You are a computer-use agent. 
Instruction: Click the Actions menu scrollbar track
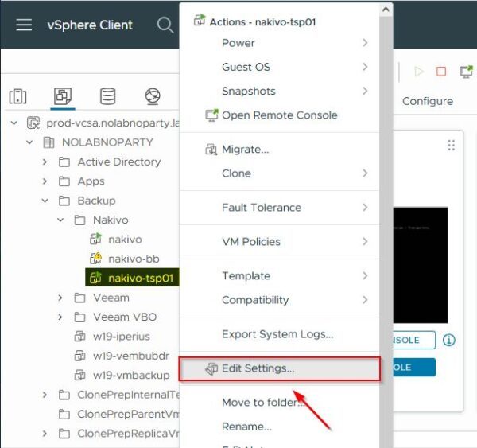[x=386, y=232]
